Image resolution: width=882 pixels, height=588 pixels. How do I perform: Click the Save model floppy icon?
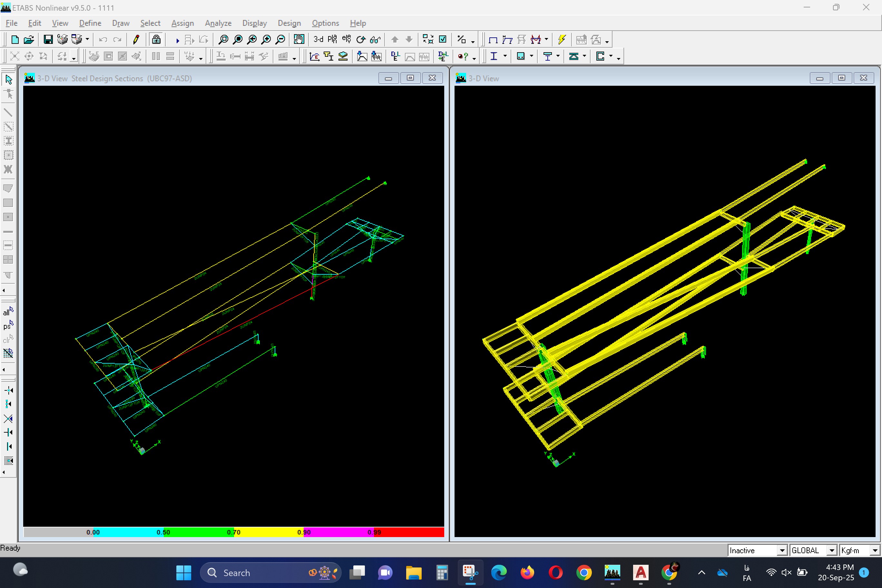tap(48, 39)
